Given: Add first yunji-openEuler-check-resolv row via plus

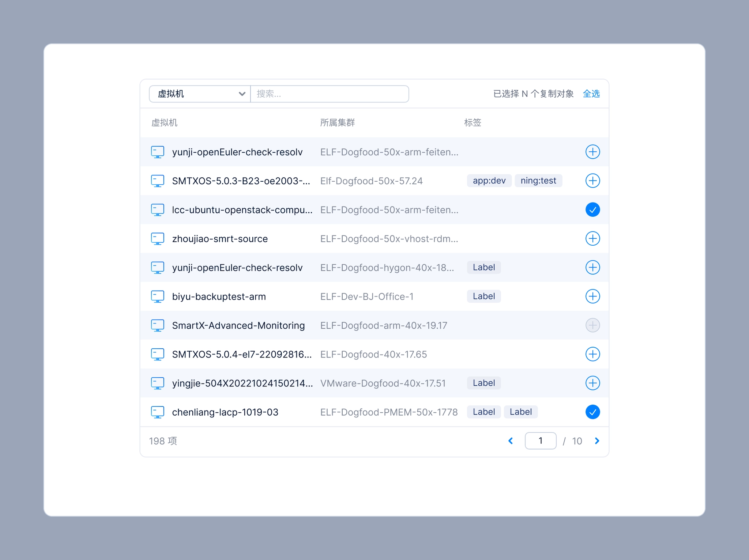Looking at the screenshot, I should 592,152.
